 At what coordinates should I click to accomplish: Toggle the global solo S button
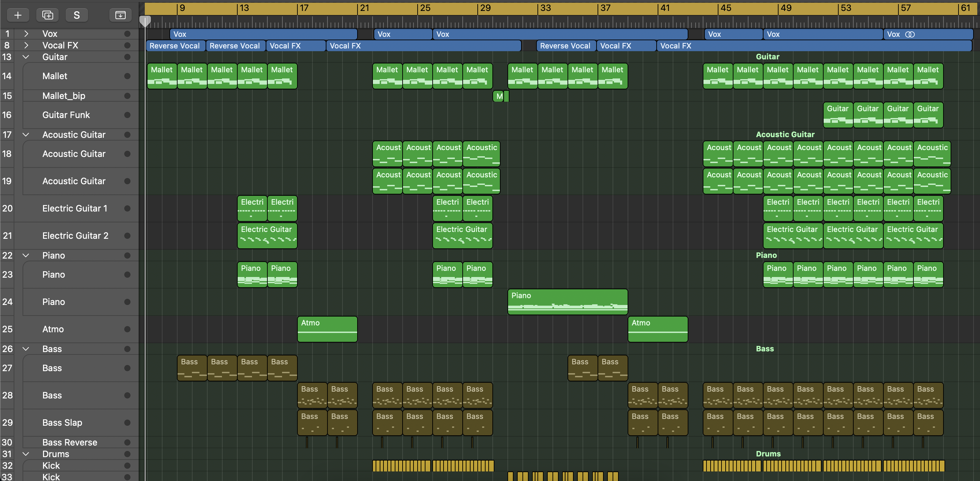tap(76, 15)
